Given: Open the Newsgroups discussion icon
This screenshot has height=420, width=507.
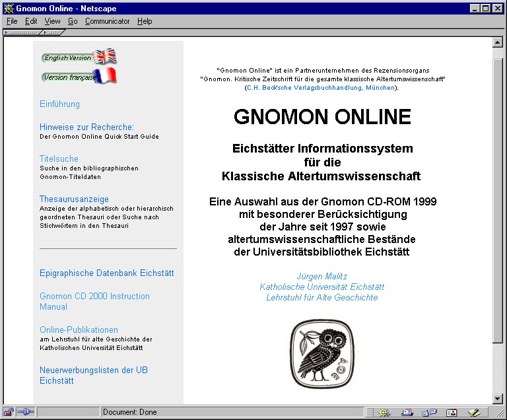Looking at the screenshot, I should tap(429, 412).
